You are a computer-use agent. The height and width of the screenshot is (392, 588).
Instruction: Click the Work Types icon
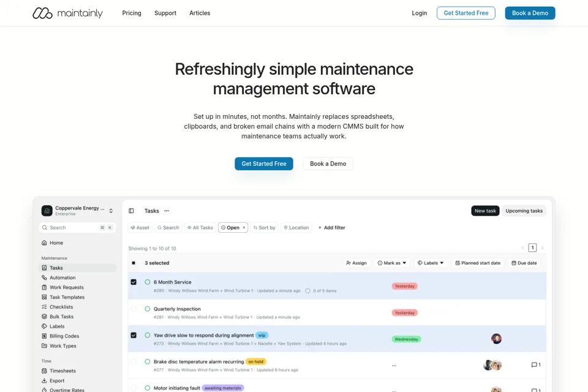pyautogui.click(x=44, y=346)
